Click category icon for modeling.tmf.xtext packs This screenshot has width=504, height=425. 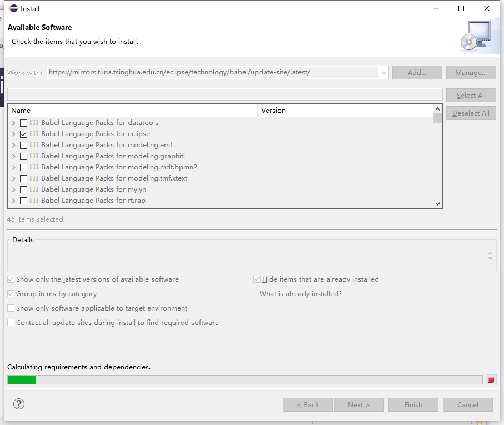point(34,178)
